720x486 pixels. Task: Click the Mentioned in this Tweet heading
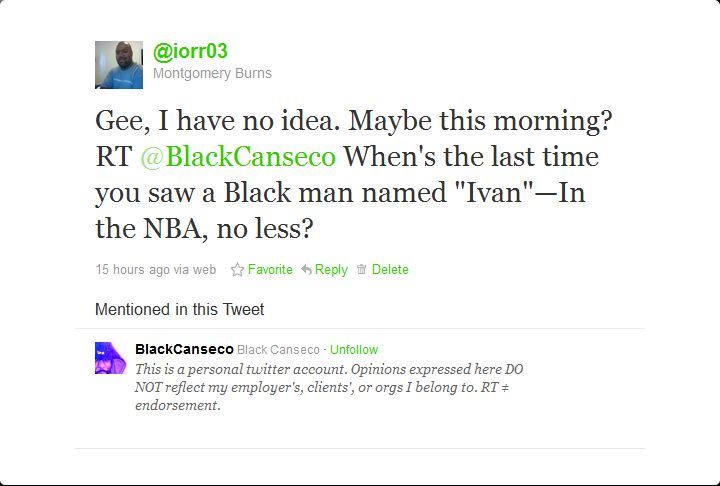(180, 310)
